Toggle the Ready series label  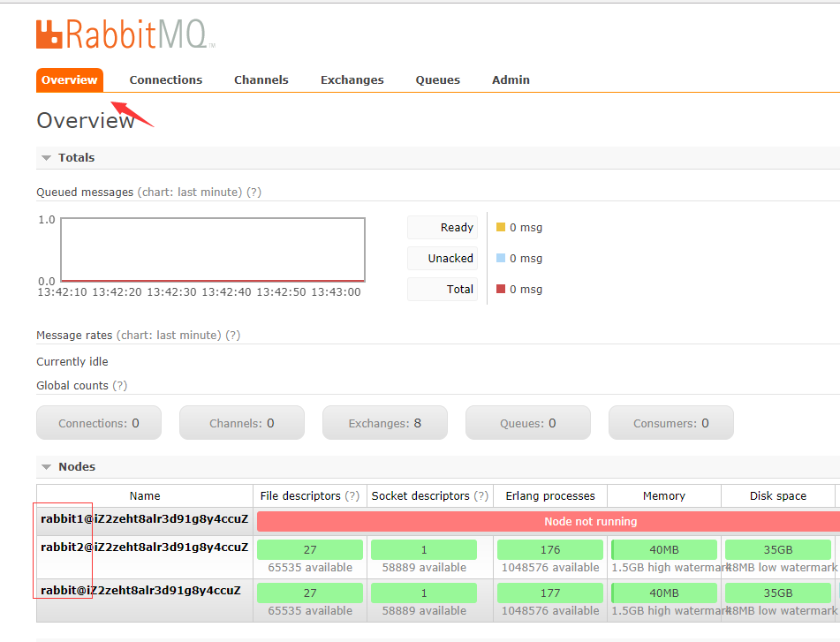[443, 228]
